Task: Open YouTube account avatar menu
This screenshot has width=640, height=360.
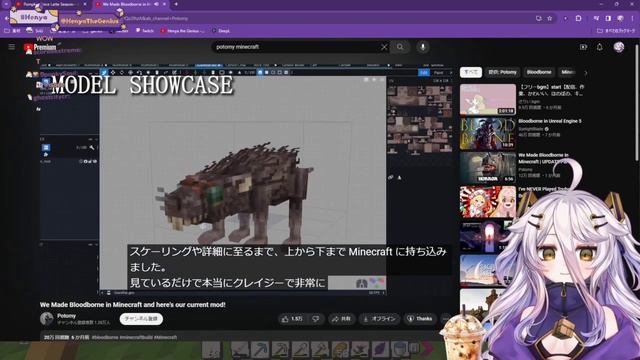Action: tap(619, 47)
